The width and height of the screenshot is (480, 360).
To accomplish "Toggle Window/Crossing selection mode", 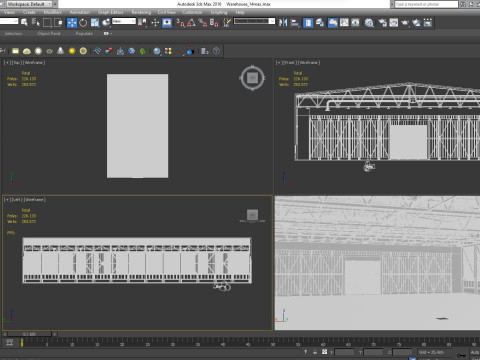I will 58,22.
